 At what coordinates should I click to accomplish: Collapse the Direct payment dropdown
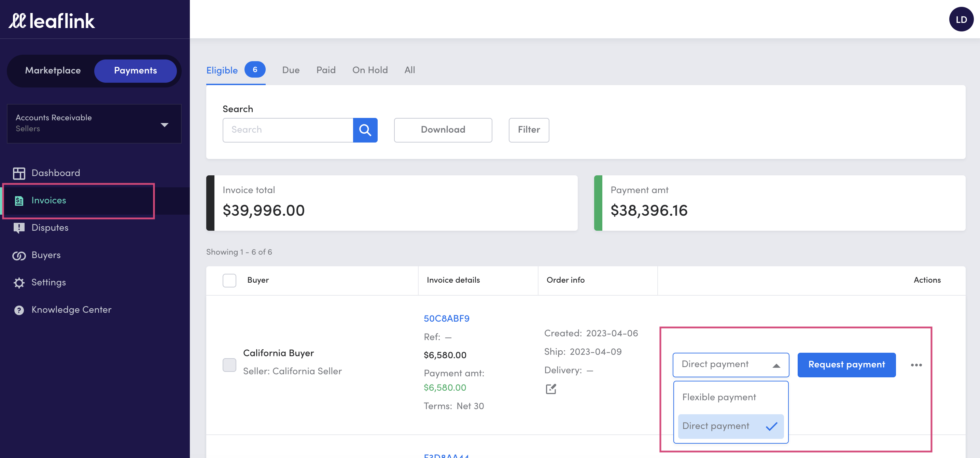point(730,365)
